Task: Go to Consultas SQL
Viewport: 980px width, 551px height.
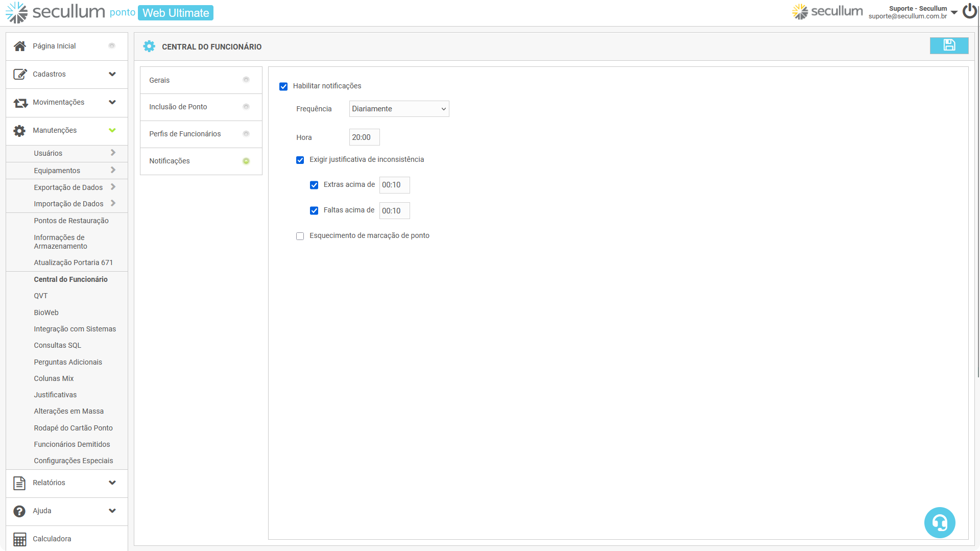Action: [57, 345]
